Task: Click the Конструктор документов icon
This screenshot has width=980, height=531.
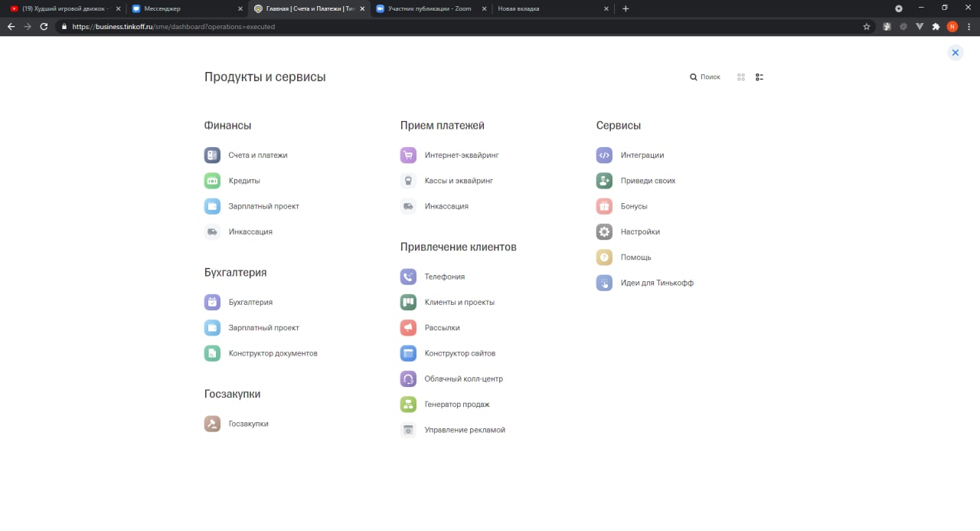Action: pyautogui.click(x=212, y=353)
